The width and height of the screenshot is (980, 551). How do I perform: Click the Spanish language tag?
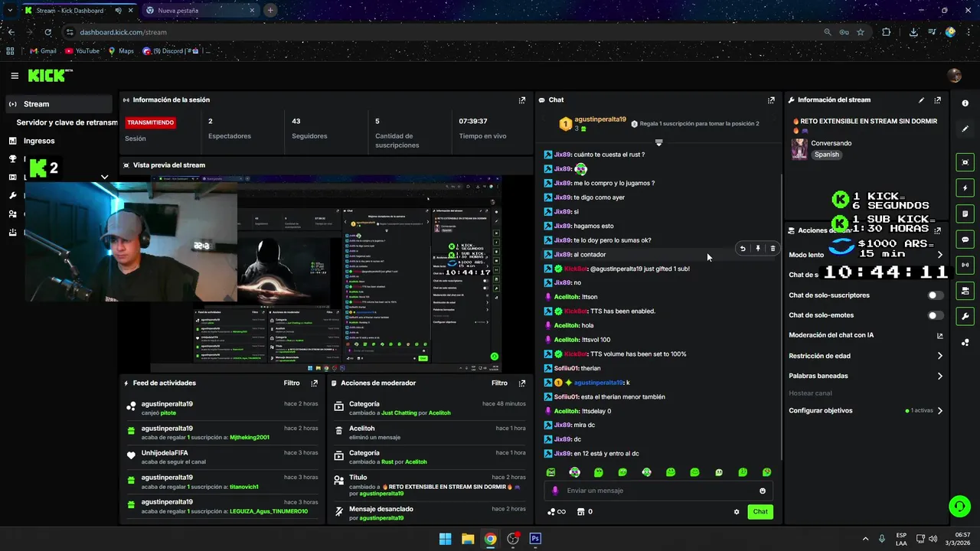click(x=827, y=155)
